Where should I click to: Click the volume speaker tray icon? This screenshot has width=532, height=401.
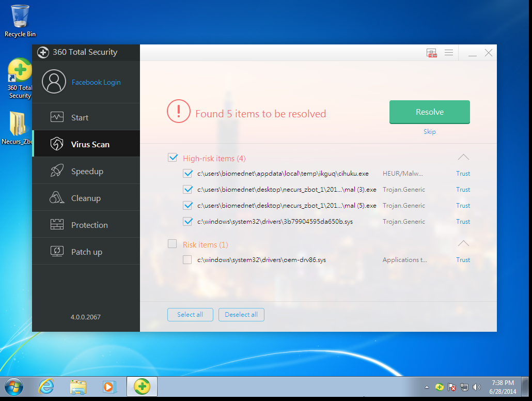(477, 387)
